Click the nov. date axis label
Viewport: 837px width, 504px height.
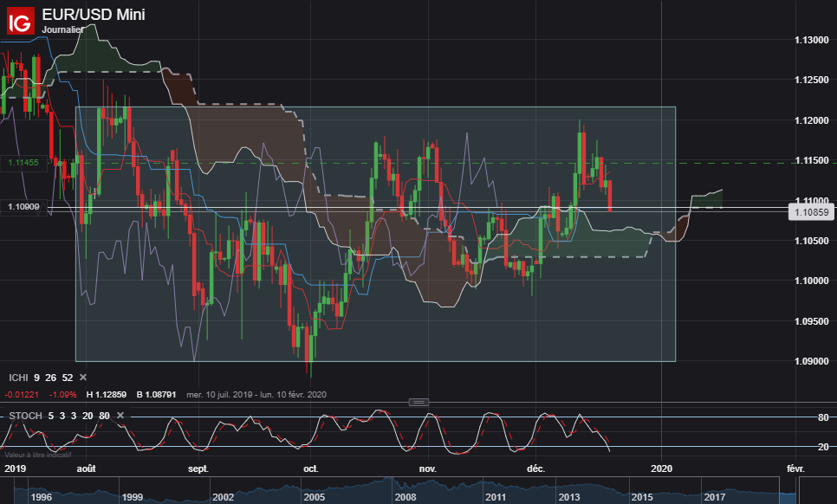pos(427,468)
